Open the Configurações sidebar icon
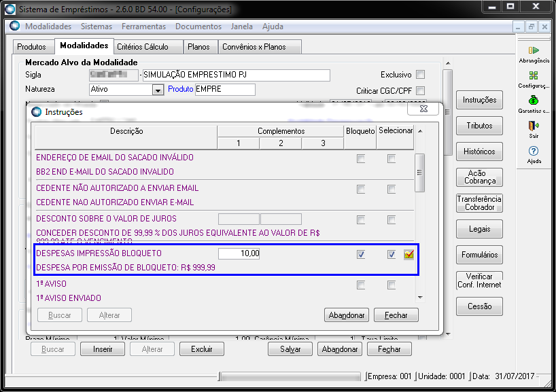 click(534, 75)
